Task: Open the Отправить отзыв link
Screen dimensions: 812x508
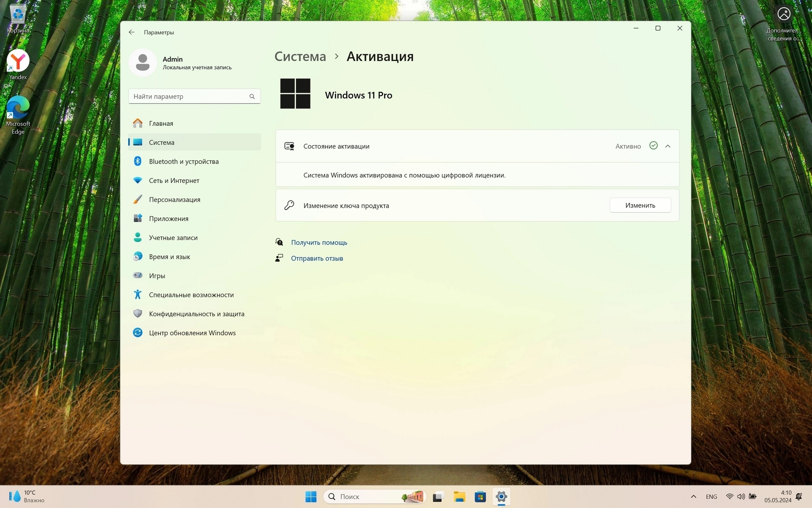Action: (x=317, y=258)
